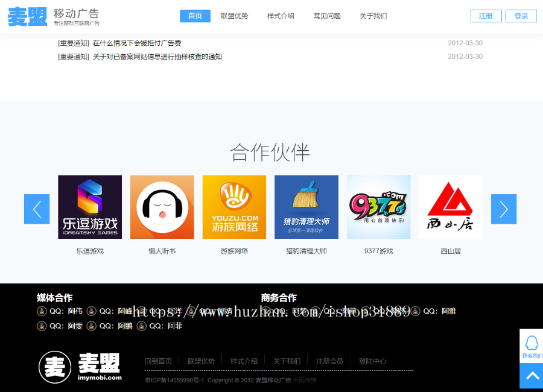543x392 pixels.
Task: Open the 联系我们 QQ floating widget
Action: pyautogui.click(x=532, y=346)
